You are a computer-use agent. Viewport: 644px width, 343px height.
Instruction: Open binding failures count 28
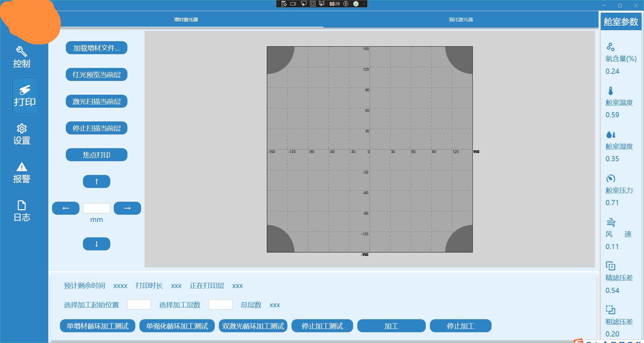(x=335, y=4)
